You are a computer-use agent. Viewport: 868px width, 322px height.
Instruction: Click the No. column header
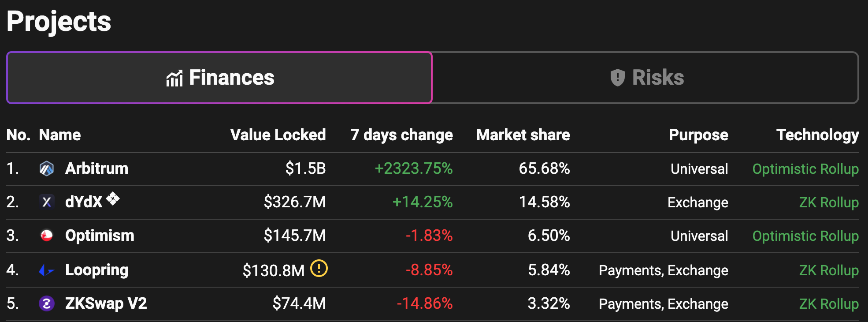[19, 135]
